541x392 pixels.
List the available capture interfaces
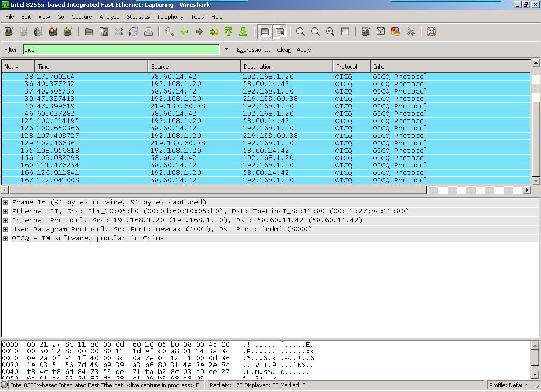point(8,32)
